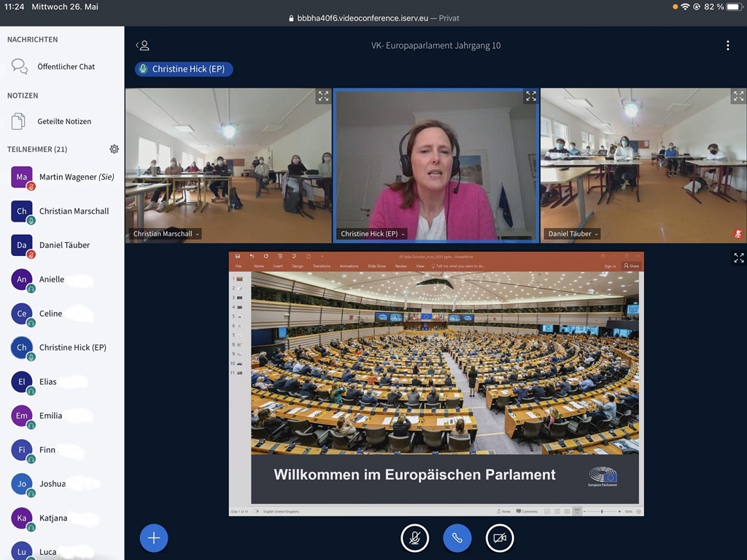The width and height of the screenshot is (747, 560).
Task: Expand the presentation to fullscreen
Action: tap(738, 257)
